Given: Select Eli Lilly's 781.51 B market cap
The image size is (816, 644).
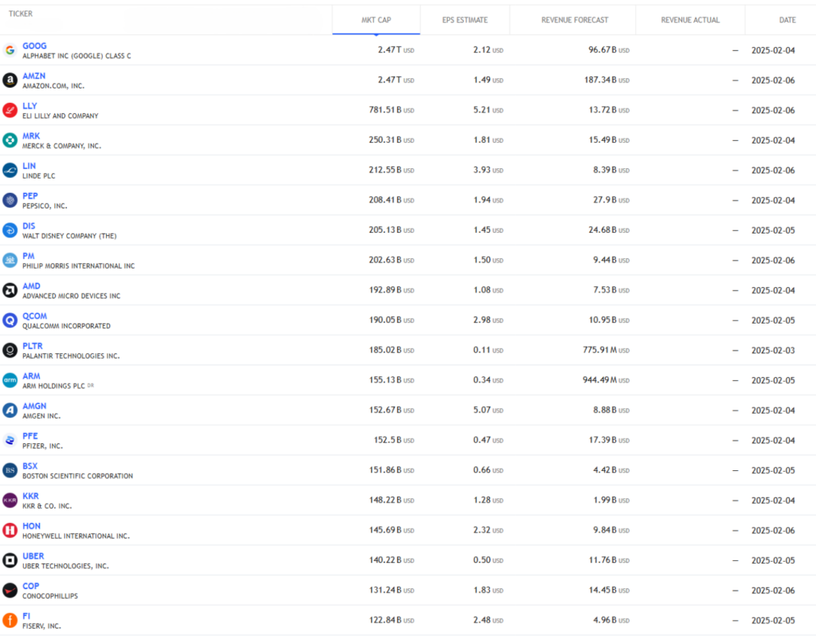Looking at the screenshot, I should coord(391,110).
